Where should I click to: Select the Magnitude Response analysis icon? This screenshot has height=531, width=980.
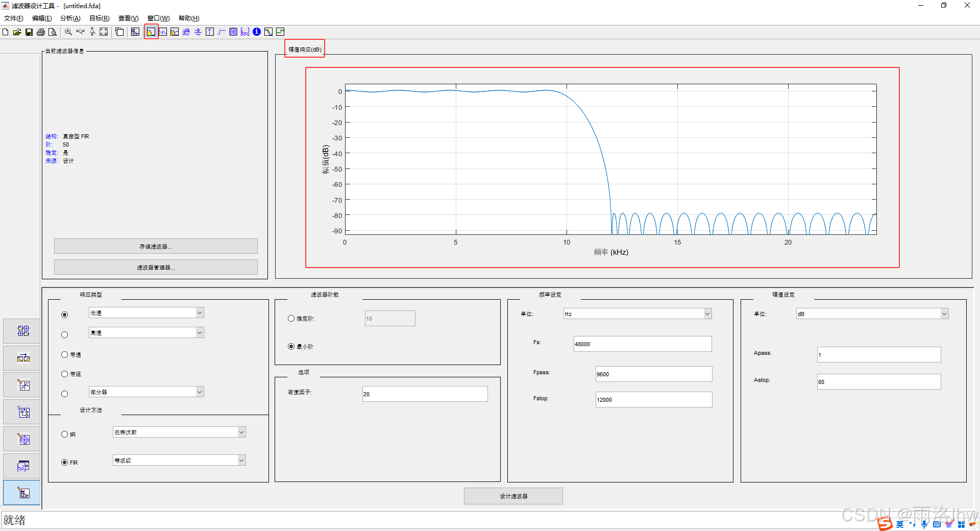pyautogui.click(x=151, y=32)
